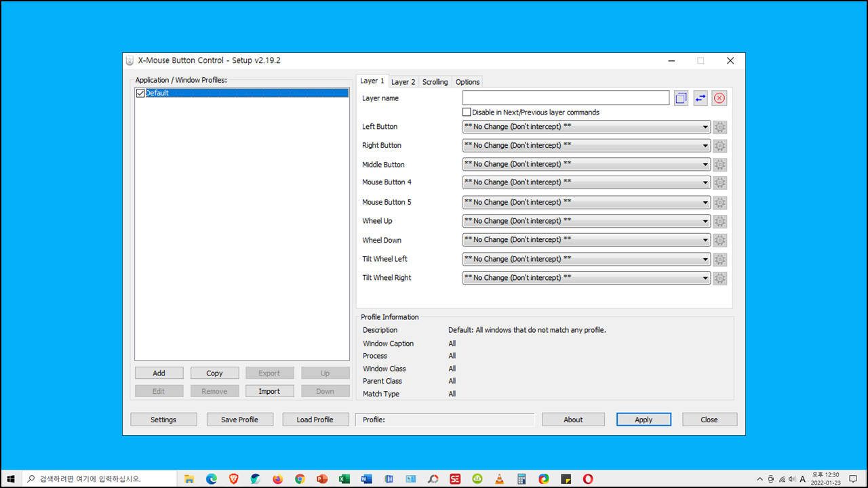Click the swap layer arrows icon
Viewport: 868px width, 488px height.
[701, 98]
